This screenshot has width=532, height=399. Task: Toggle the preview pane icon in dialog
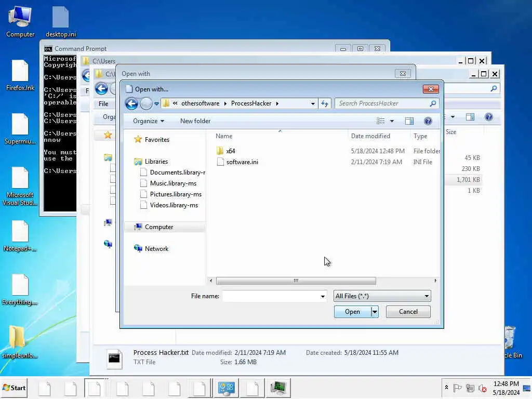tap(409, 121)
